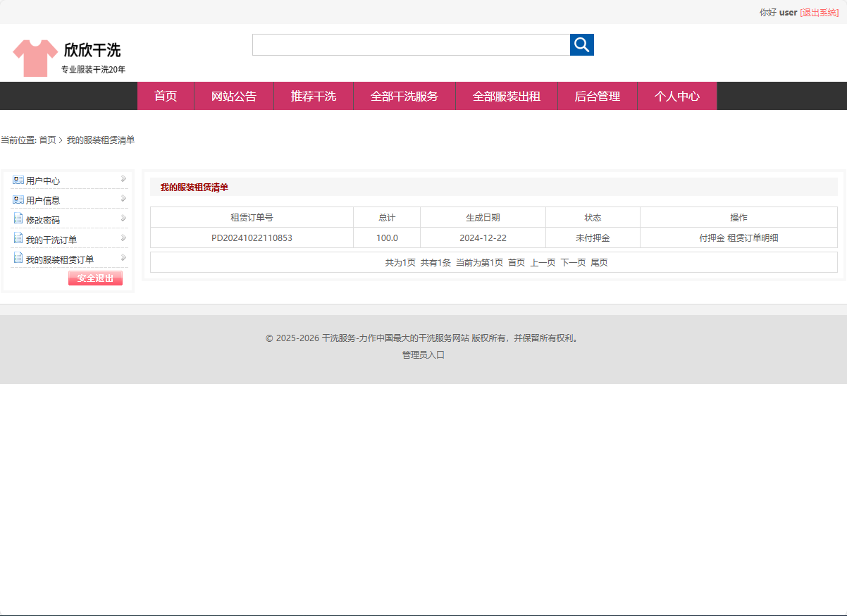Click the 100.0 total cell
847x616 pixels.
pos(387,238)
